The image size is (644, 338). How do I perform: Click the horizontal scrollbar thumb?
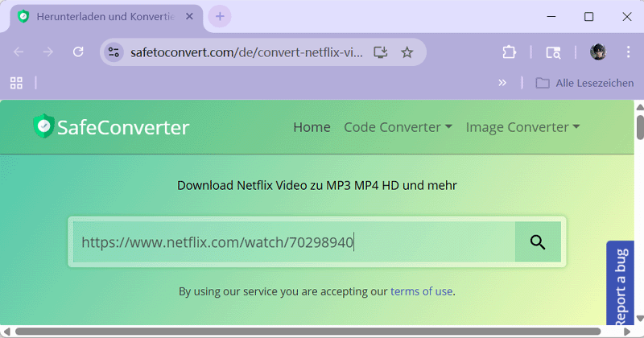[x=308, y=332]
